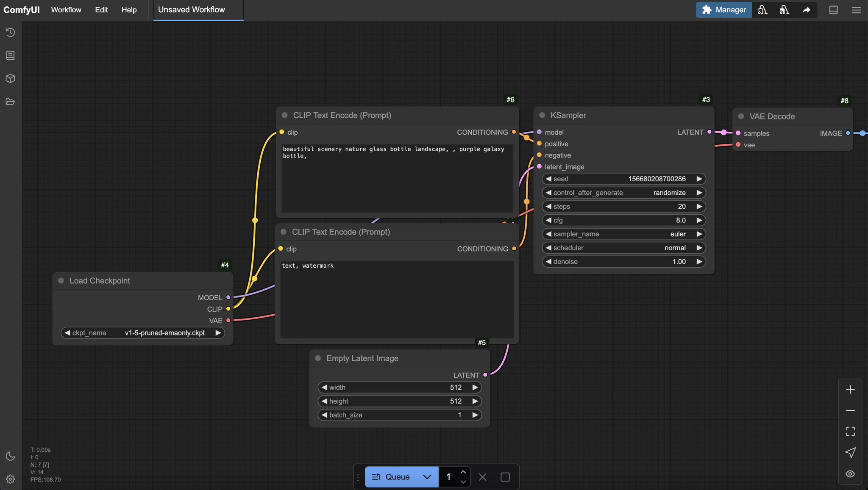Click the LATENT output slot on KSampler

(709, 132)
